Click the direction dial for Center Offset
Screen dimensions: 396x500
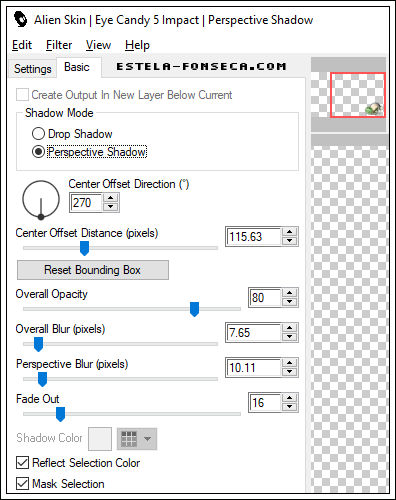(41, 200)
